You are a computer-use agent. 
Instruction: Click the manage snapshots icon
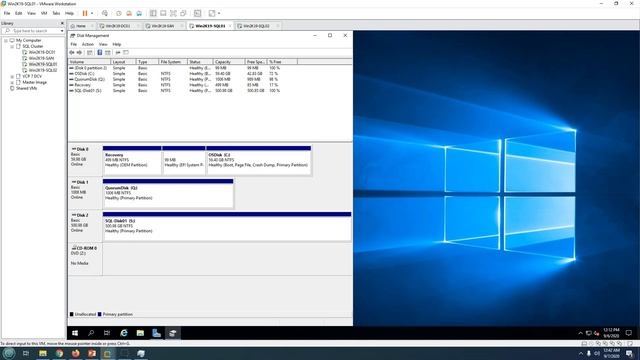[x=139, y=13]
